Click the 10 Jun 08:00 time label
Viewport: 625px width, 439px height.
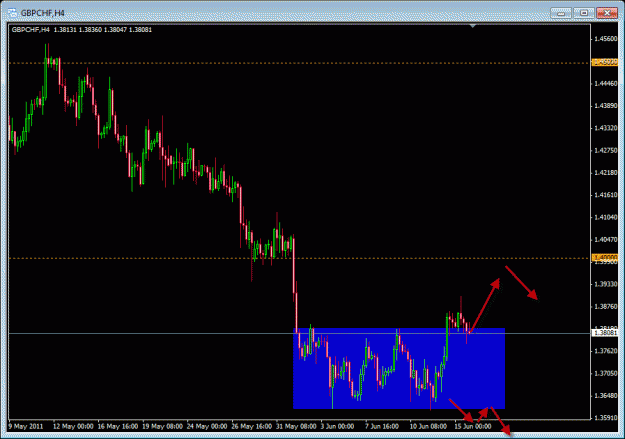428,426
